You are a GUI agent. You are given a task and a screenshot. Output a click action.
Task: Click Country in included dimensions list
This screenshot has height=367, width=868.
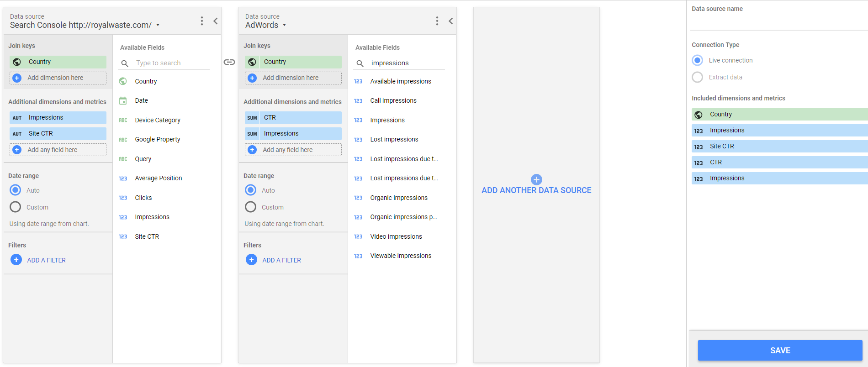point(780,114)
